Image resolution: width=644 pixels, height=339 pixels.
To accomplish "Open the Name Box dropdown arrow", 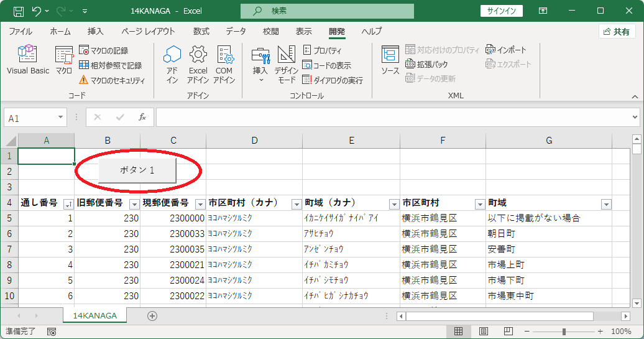I will click(60, 118).
